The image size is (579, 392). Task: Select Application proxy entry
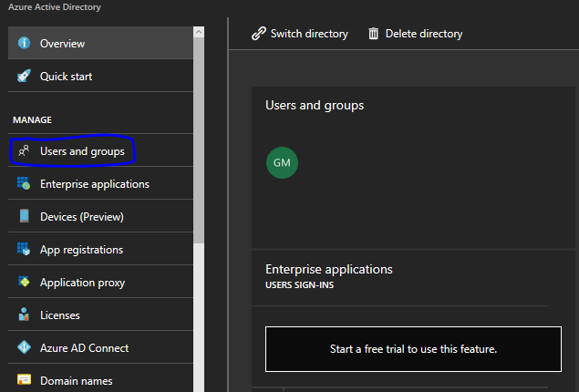point(100,282)
